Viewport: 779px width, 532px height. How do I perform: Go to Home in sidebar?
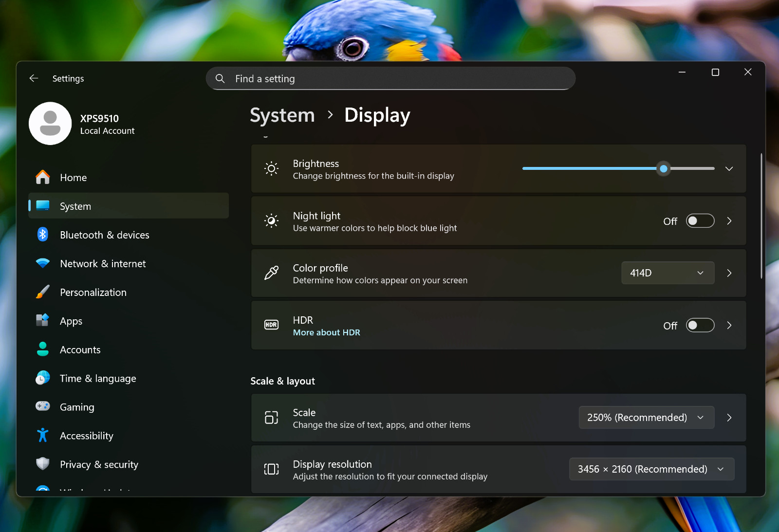click(129, 178)
